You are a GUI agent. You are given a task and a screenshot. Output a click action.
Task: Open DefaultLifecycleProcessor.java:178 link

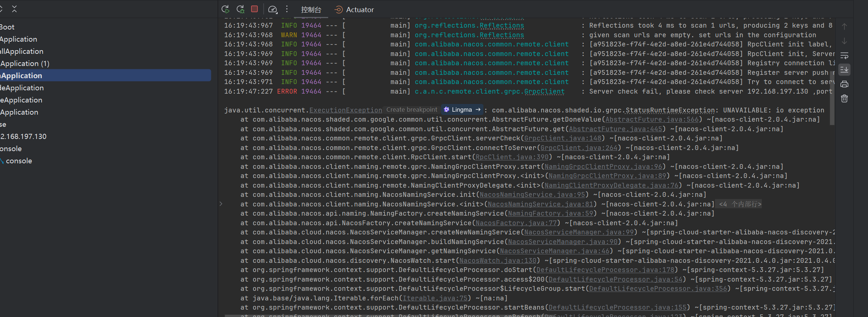605,270
